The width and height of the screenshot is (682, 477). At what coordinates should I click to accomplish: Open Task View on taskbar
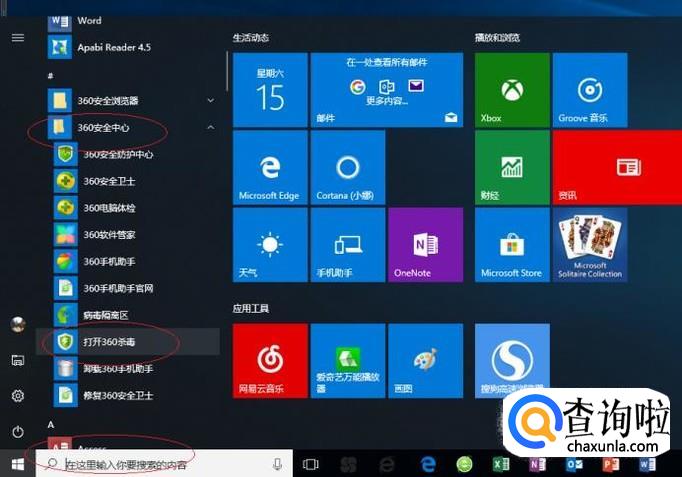pyautogui.click(x=311, y=464)
